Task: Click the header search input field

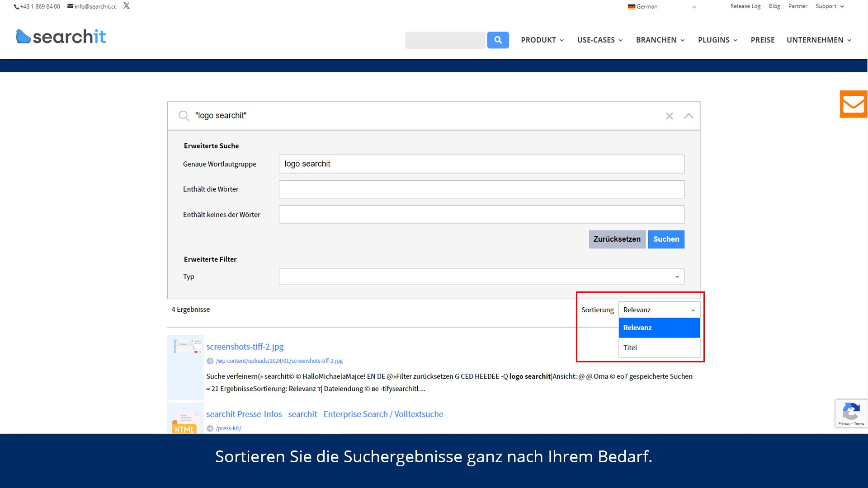Action: 445,40
